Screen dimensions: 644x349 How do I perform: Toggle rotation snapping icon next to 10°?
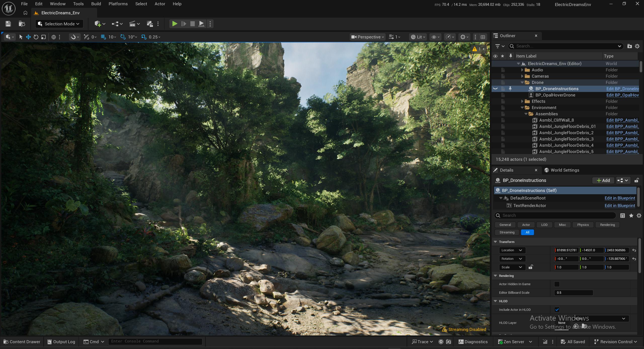click(x=123, y=37)
